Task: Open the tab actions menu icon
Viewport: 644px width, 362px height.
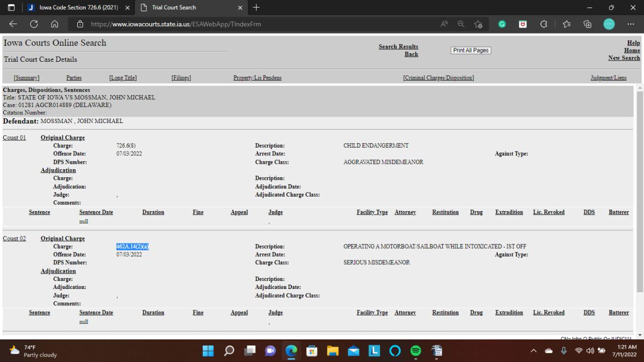Action: (x=11, y=8)
